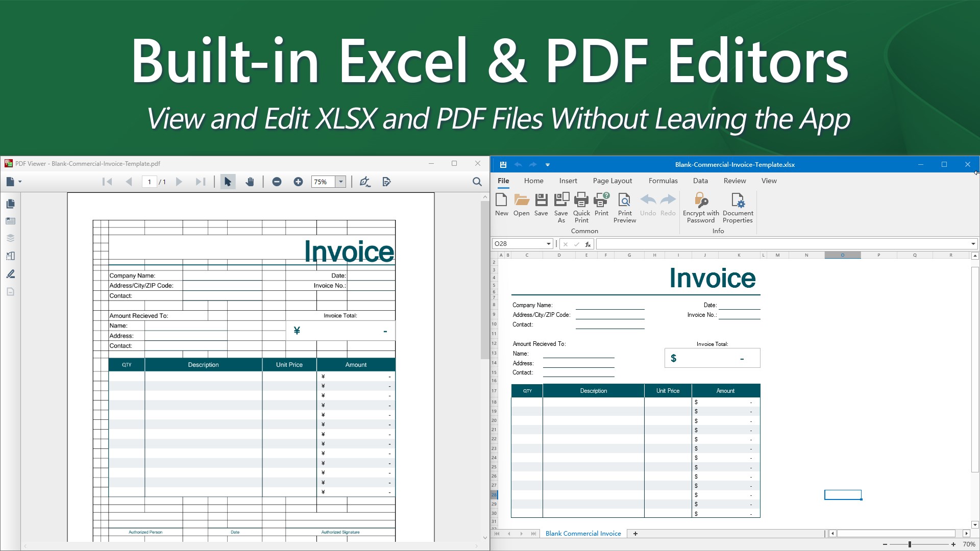Jump to last page in PDF Viewer
This screenshot has height=551, width=980.
[x=200, y=182]
